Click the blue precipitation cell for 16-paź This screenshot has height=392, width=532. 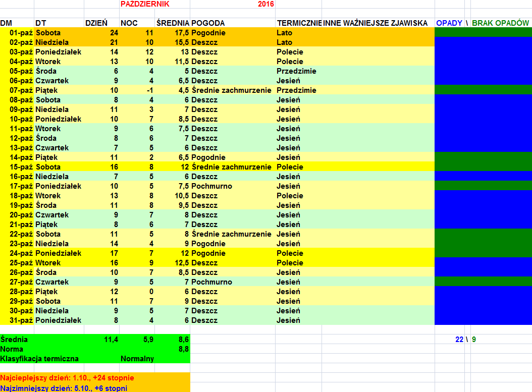483,177
